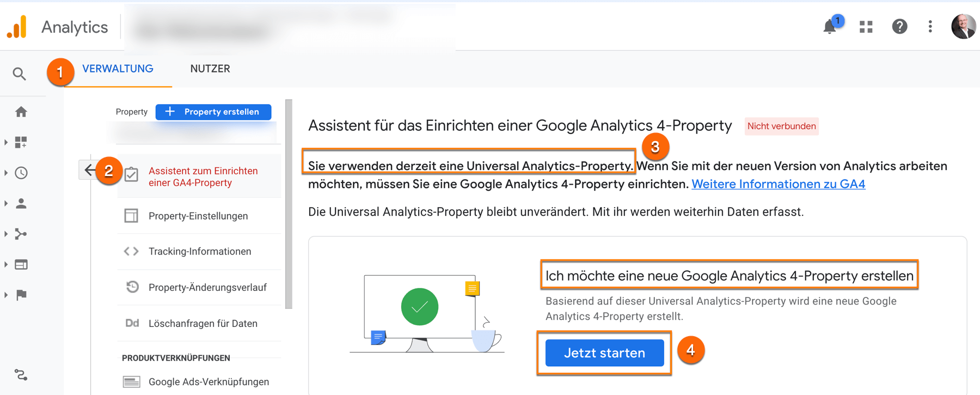The height and width of the screenshot is (395, 980).
Task: Click the Property erstellen button
Action: 213,112
